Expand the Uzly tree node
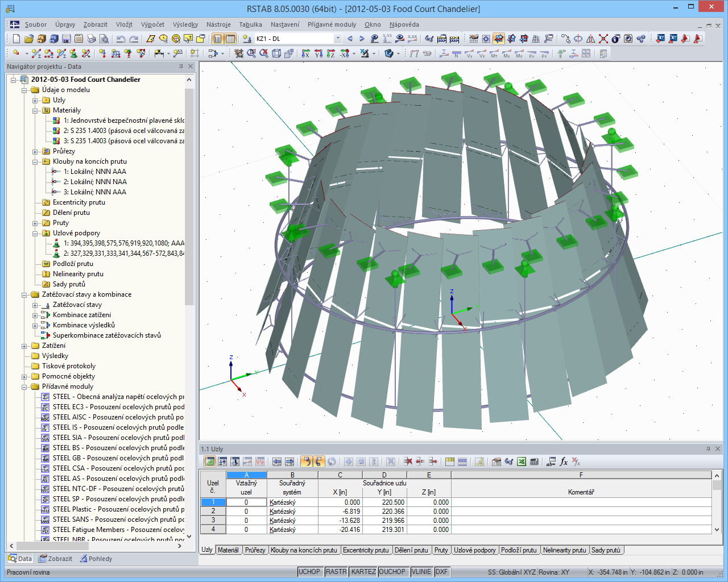Screen dimensions: 728x582 [35, 100]
